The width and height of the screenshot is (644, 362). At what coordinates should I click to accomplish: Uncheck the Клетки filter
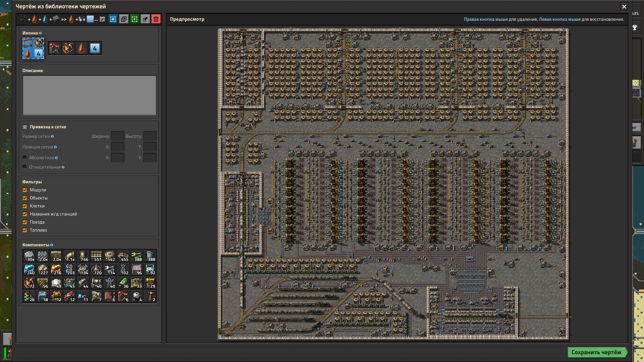(25, 206)
